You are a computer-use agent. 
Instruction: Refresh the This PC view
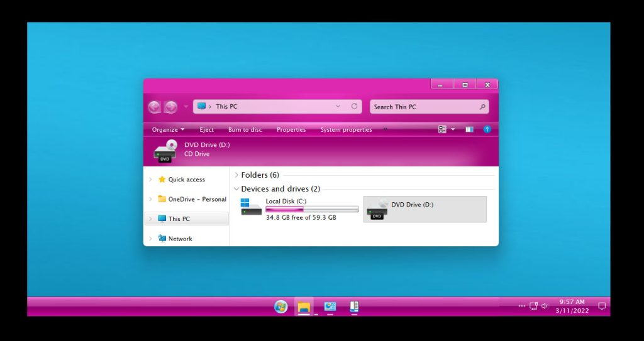click(354, 106)
